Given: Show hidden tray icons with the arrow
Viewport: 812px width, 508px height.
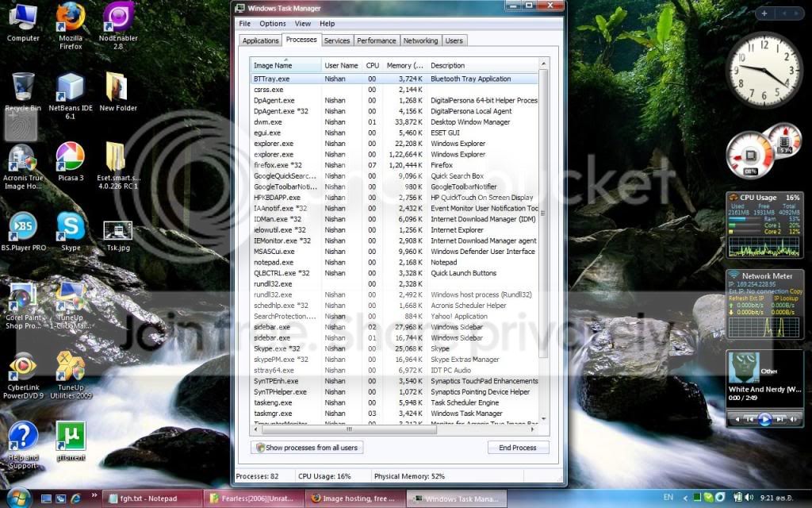Looking at the screenshot, I should [x=684, y=498].
